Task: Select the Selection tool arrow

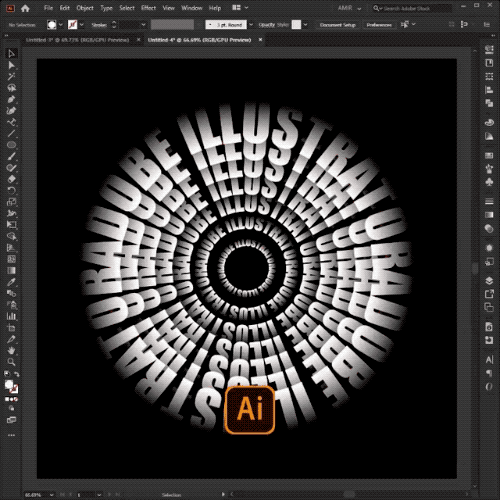Action: 11,53
